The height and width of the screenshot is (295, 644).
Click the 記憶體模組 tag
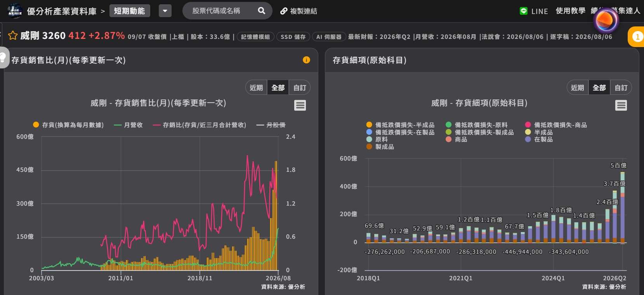tap(255, 37)
